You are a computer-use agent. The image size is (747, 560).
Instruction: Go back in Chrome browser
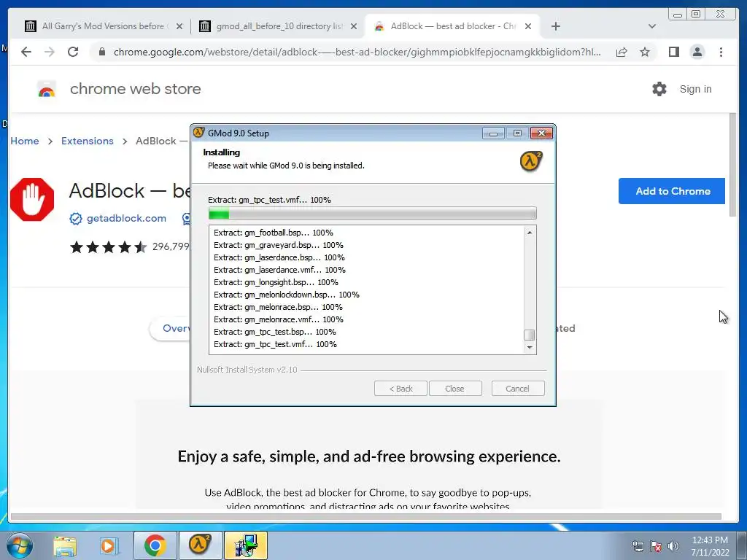(26, 52)
